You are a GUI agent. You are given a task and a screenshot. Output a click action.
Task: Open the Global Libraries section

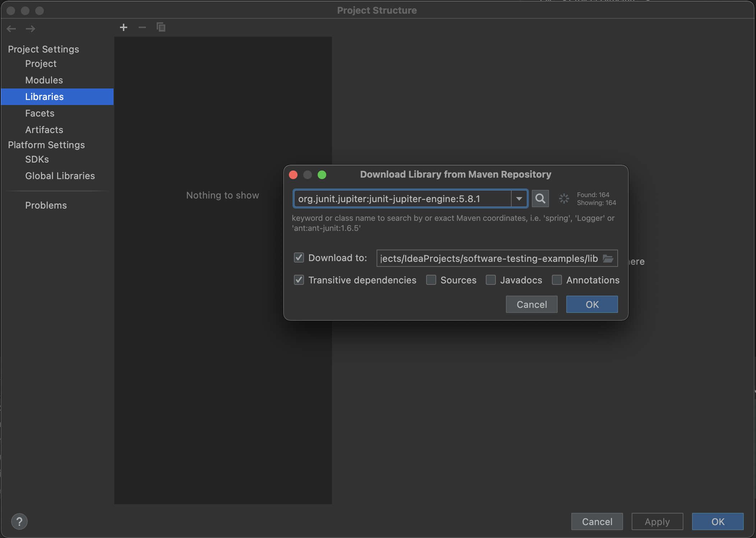coord(60,176)
